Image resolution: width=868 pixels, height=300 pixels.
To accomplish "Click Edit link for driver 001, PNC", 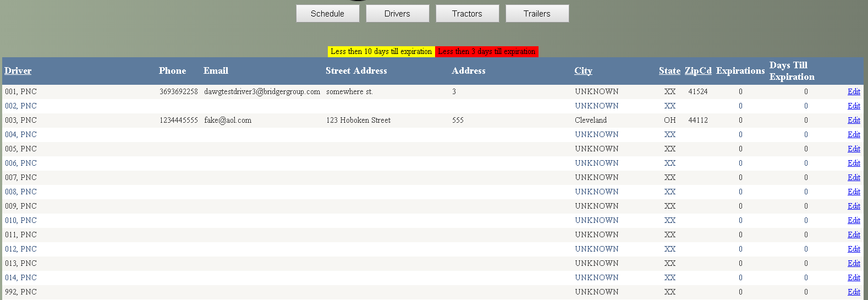I will pos(854,91).
